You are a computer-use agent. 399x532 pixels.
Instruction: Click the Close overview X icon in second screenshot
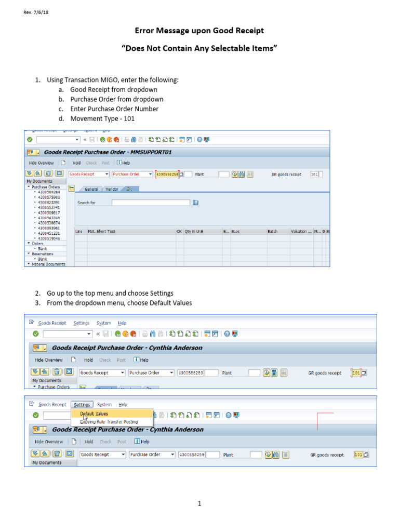[x=69, y=372]
